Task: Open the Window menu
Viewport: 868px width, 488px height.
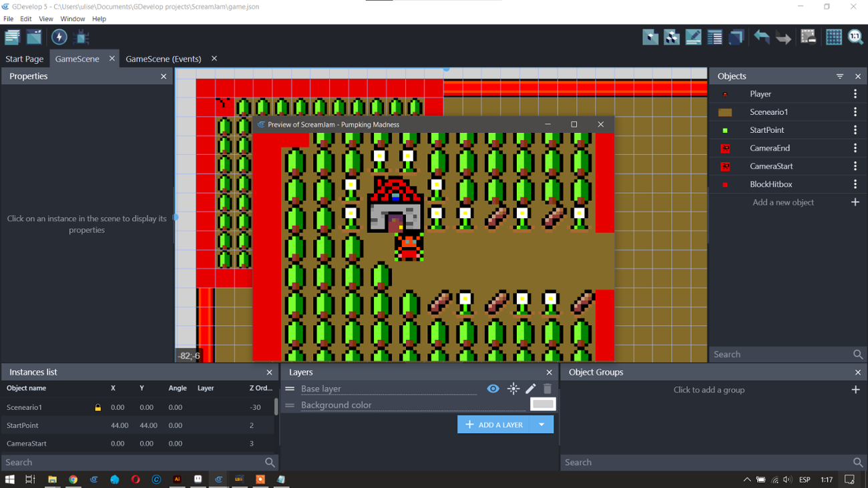Action: pos(72,18)
